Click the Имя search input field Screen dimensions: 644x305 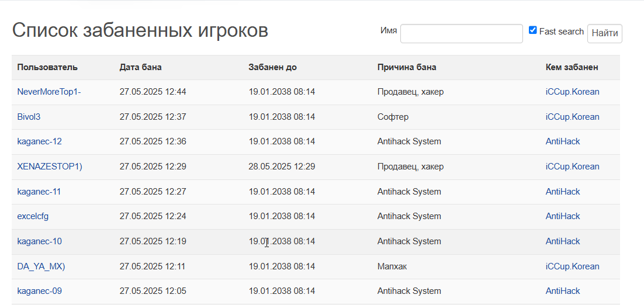(461, 33)
